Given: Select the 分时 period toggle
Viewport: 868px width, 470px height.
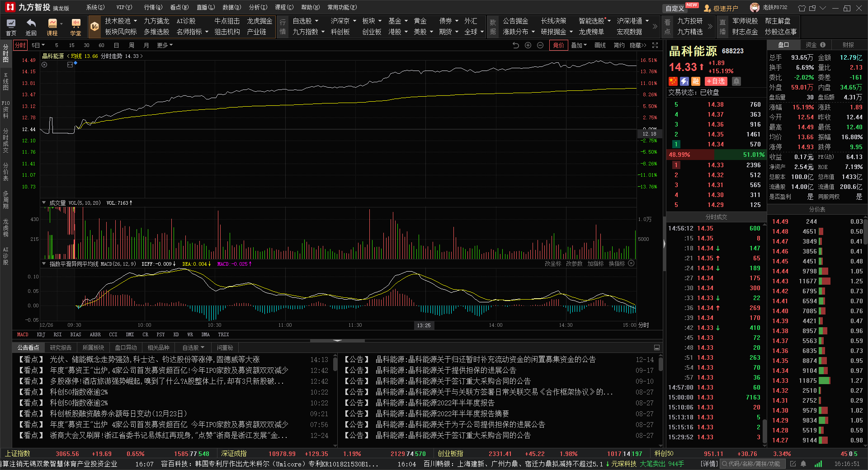Looking at the screenshot, I should pos(20,45).
